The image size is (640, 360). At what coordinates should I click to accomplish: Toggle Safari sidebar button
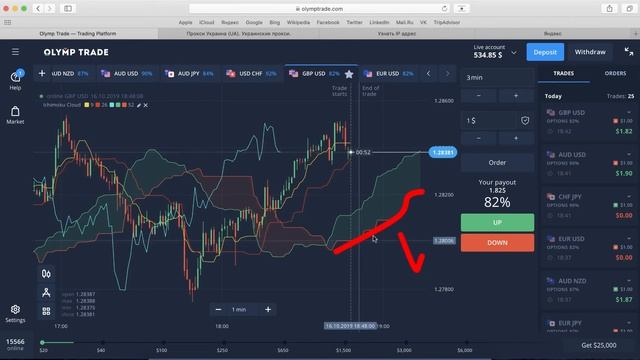pos(68,8)
